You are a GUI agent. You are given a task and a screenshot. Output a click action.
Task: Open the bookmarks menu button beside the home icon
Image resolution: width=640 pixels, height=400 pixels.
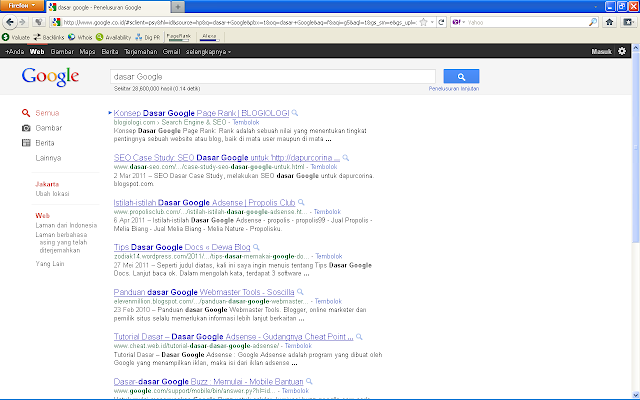click(x=628, y=22)
